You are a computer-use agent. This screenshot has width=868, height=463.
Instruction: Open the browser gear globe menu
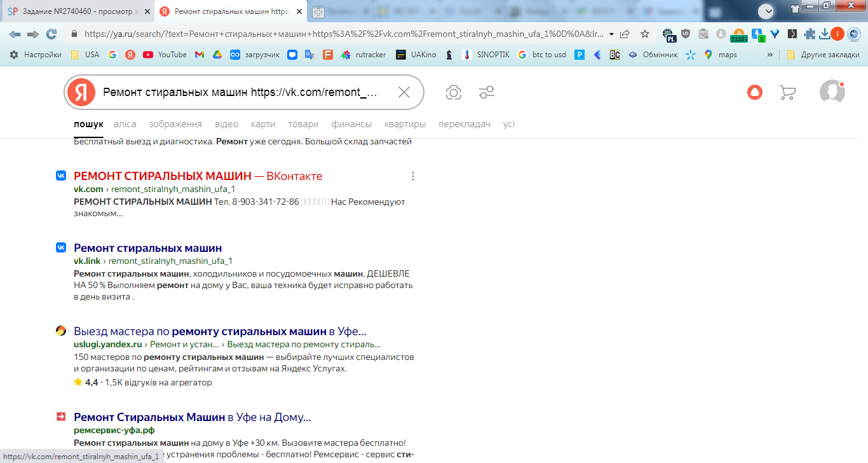pyautogui.click(x=854, y=34)
